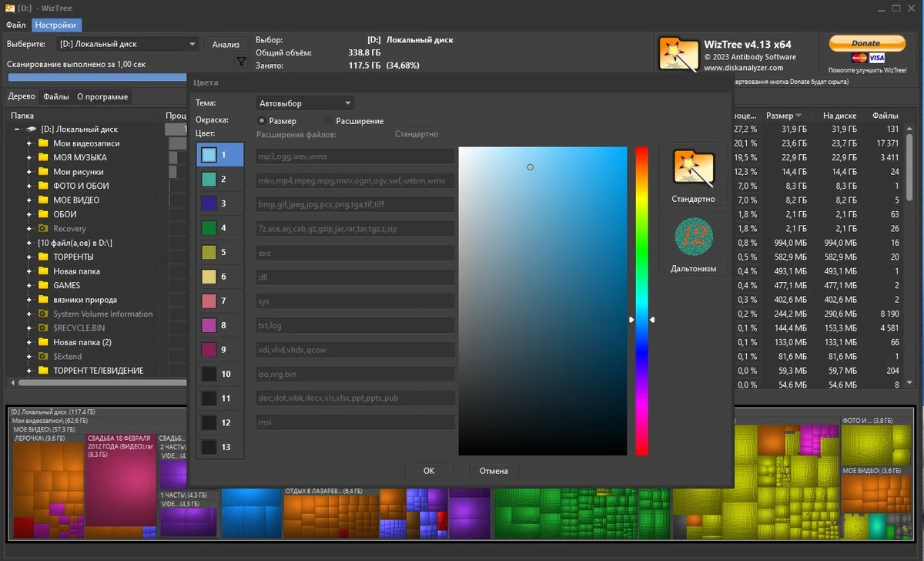Click the filter funnel icon

click(241, 62)
